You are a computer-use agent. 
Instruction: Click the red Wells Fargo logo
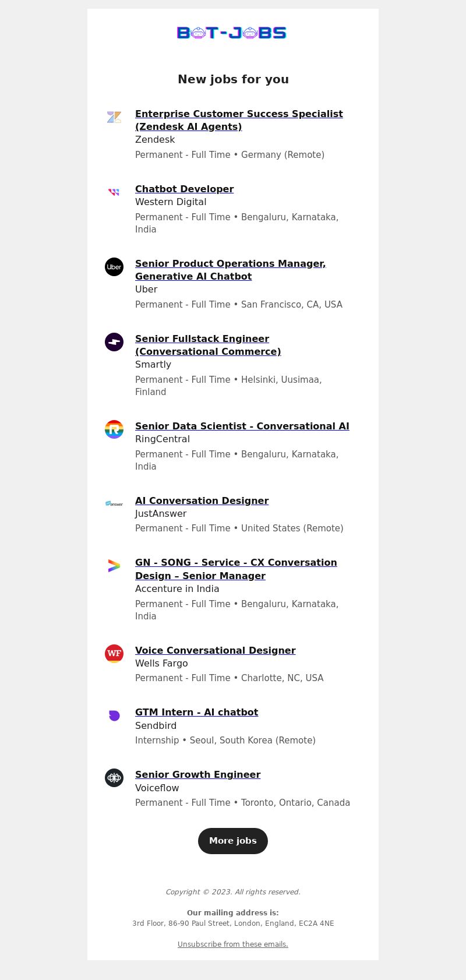click(x=114, y=654)
